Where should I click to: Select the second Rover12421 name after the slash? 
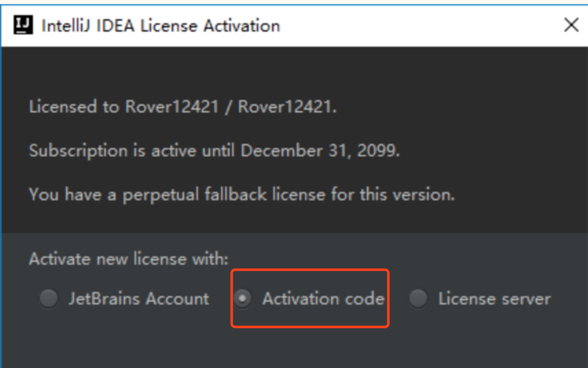coord(285,107)
